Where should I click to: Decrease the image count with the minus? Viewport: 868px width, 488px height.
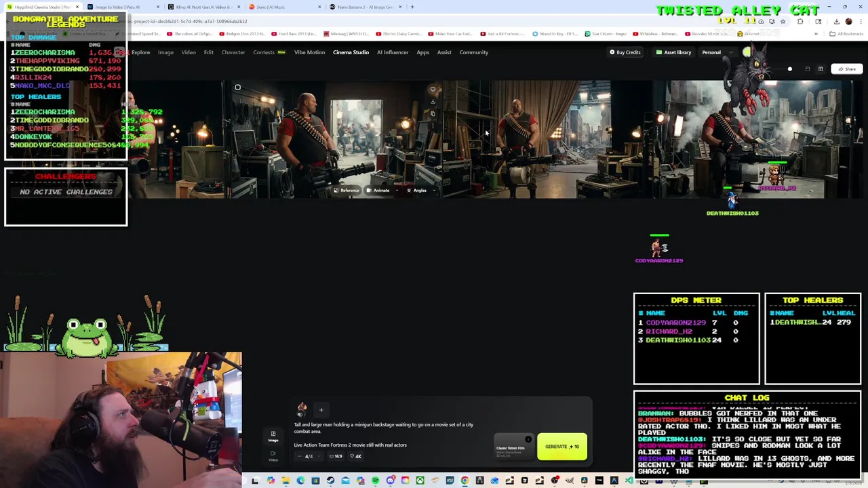click(300, 456)
